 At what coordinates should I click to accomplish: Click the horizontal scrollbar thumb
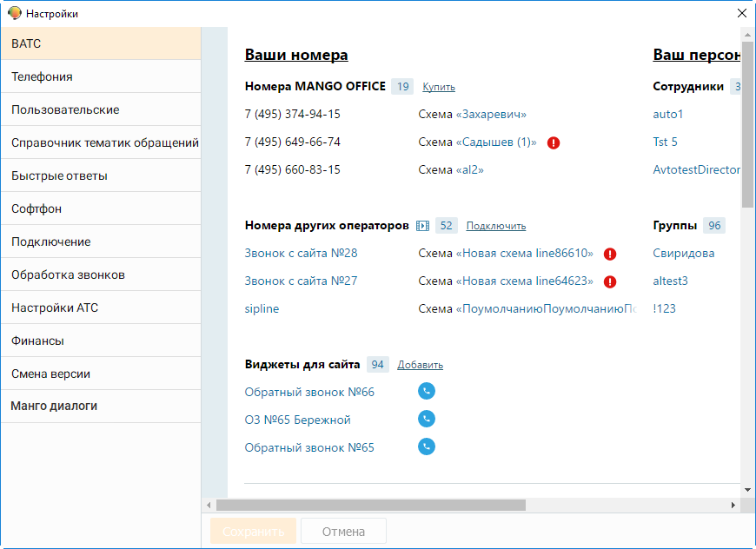click(371, 506)
